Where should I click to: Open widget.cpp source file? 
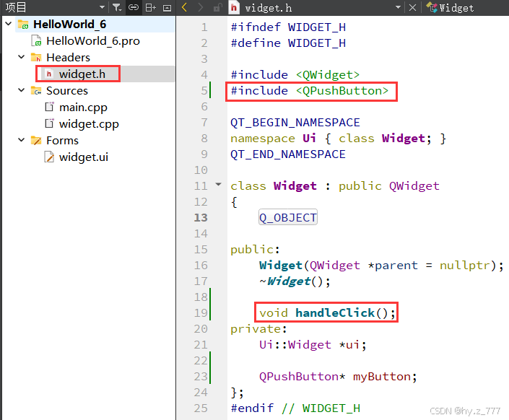coord(89,123)
